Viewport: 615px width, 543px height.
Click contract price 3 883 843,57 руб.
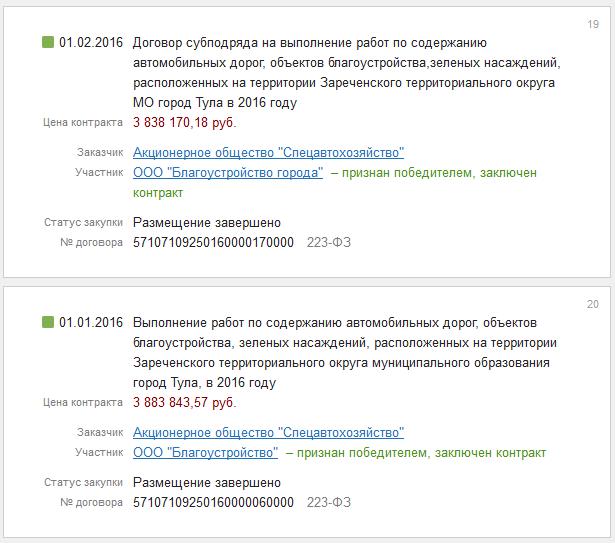click(185, 403)
